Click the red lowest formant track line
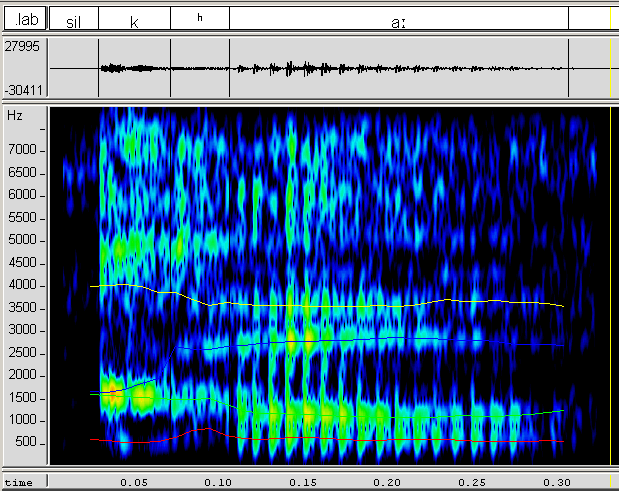This screenshot has height=491, width=619. [400, 440]
